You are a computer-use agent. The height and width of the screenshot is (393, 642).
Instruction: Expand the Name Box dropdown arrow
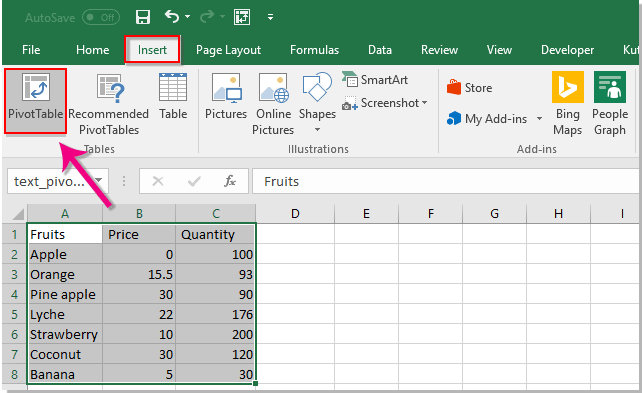coord(98,181)
